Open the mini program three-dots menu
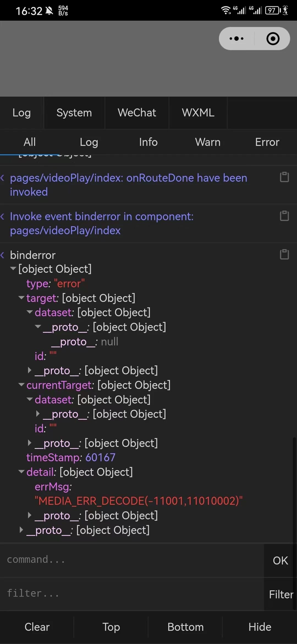 (237, 39)
